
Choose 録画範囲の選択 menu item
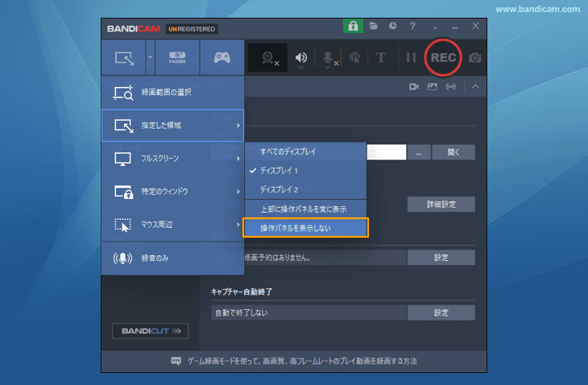click(173, 92)
